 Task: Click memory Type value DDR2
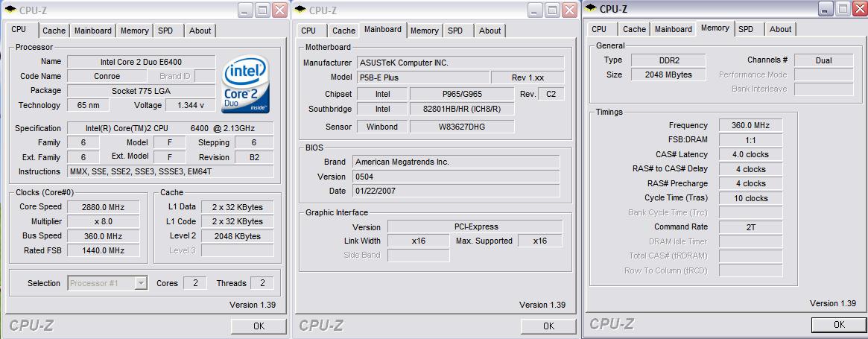pyautogui.click(x=668, y=60)
